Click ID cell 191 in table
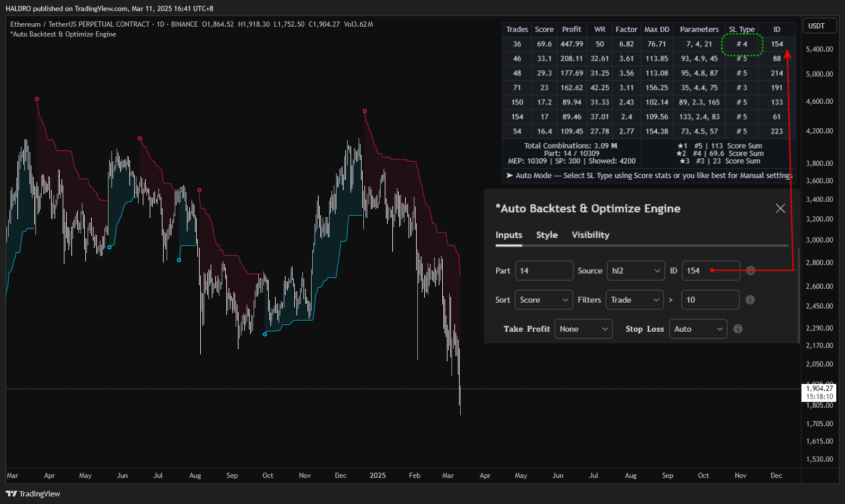 777,88
